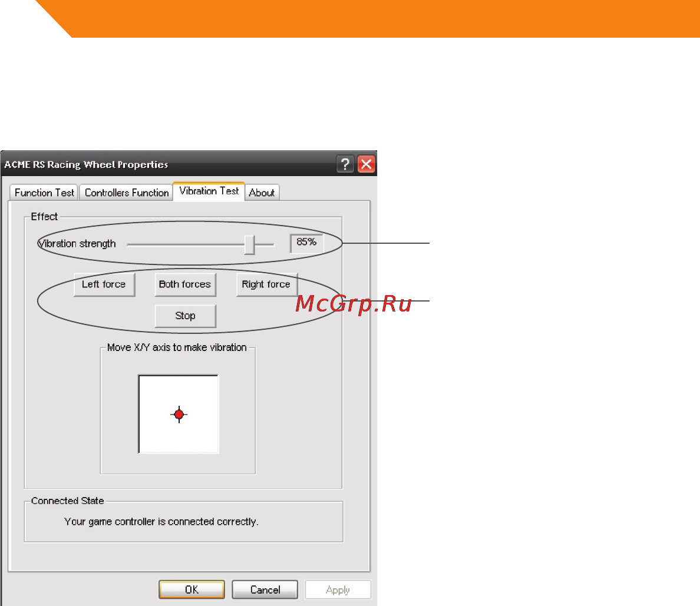700x606 pixels.
Task: Stop the vibration test
Action: [x=185, y=316]
